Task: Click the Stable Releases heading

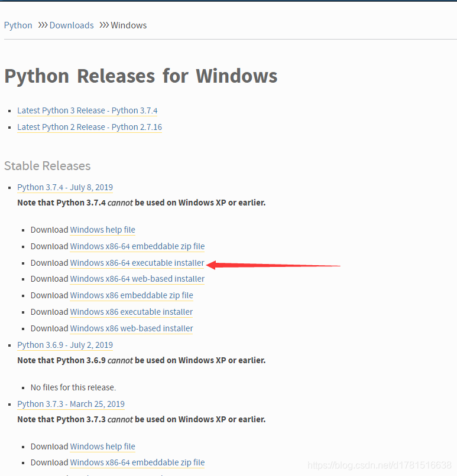Action: point(47,166)
